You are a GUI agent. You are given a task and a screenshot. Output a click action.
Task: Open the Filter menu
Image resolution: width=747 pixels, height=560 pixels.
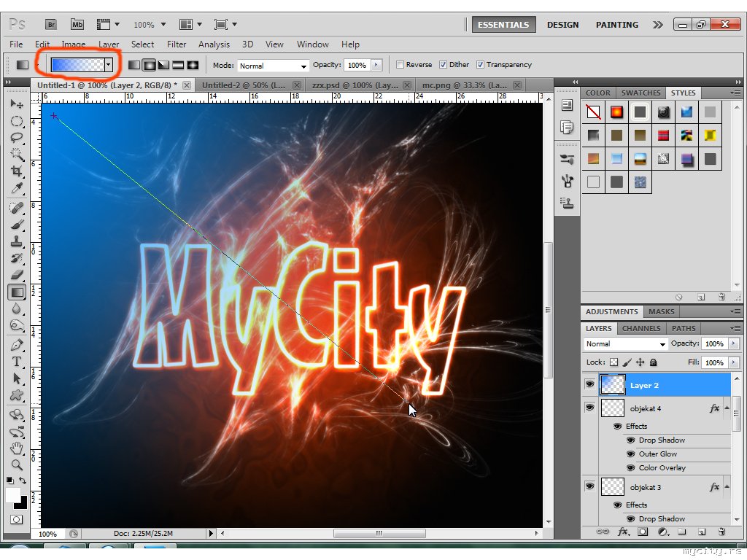177,44
